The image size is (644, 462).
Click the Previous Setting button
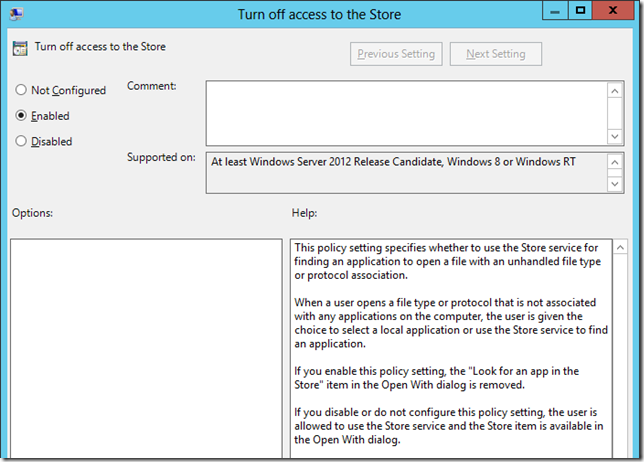coord(396,54)
